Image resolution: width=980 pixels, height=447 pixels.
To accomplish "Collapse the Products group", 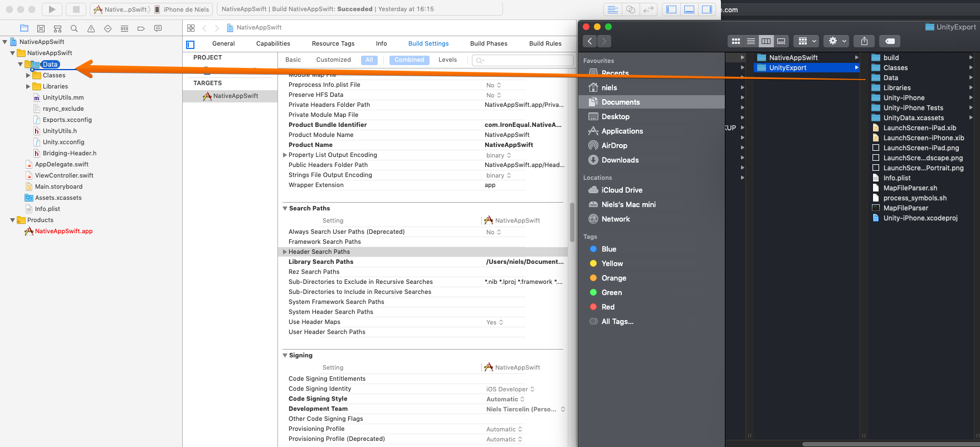I will click(13, 220).
